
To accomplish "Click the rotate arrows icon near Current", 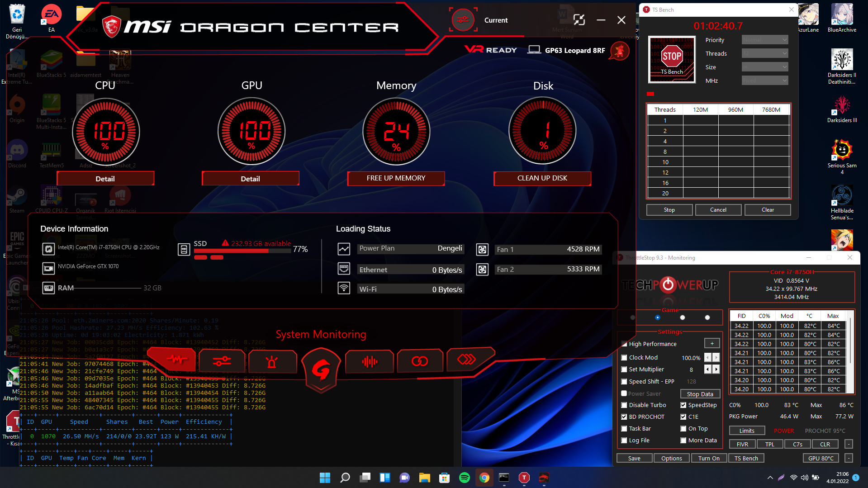I will tap(579, 20).
